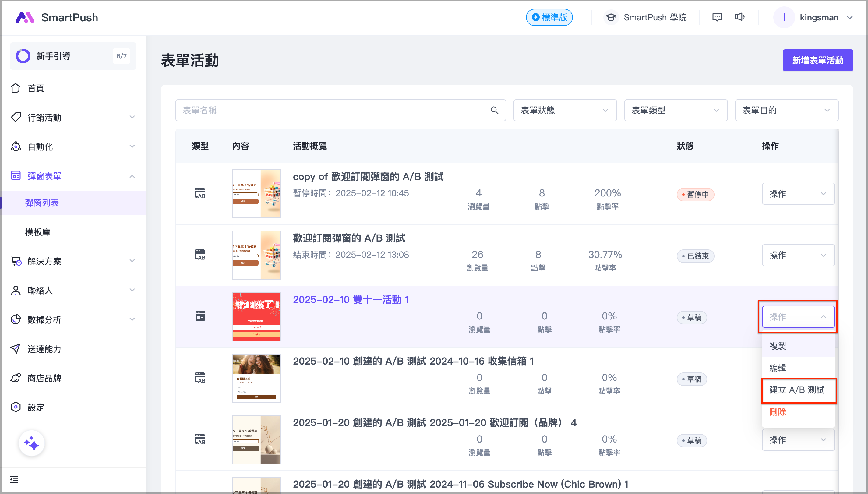
Task: Open the 表單目的 filter dropdown
Action: [x=786, y=110]
